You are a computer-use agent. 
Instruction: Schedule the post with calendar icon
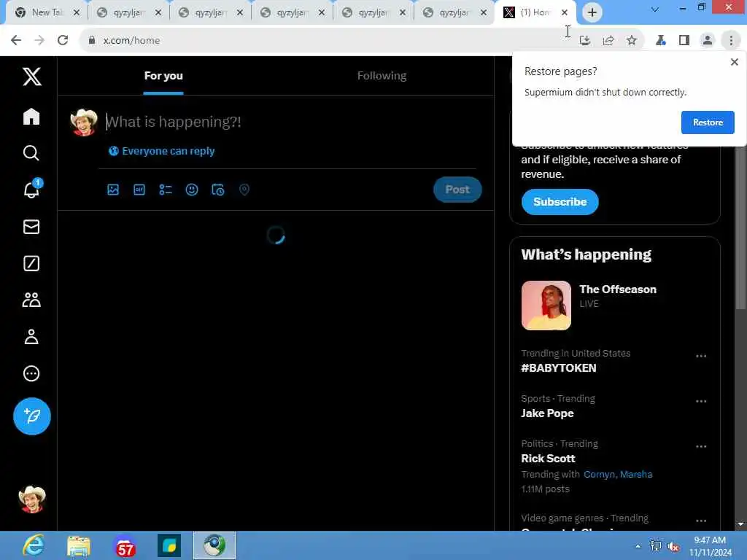pyautogui.click(x=217, y=190)
